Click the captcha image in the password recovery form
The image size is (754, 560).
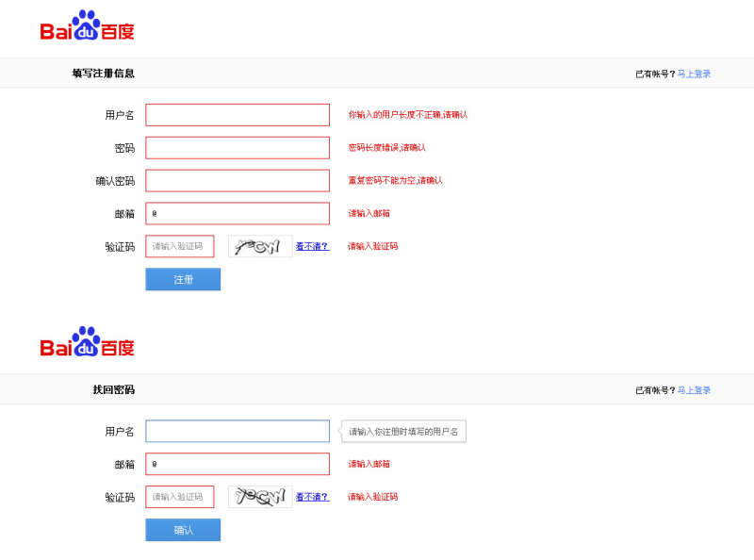[x=259, y=497]
